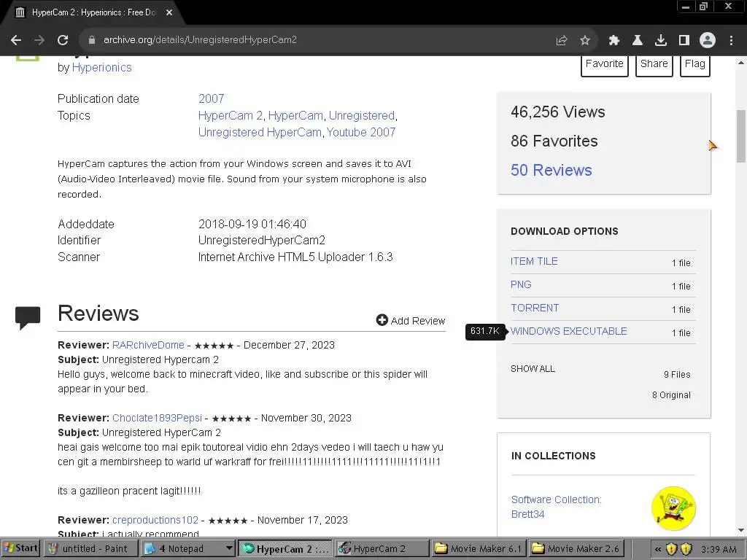
Task: Jump to the 50 Reviews link
Action: click(x=551, y=170)
